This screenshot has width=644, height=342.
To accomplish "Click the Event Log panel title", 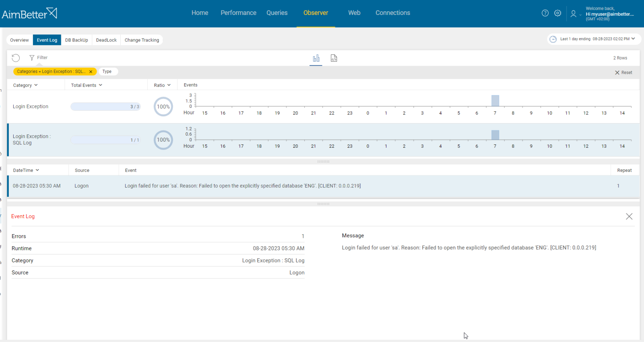I will coord(23,216).
